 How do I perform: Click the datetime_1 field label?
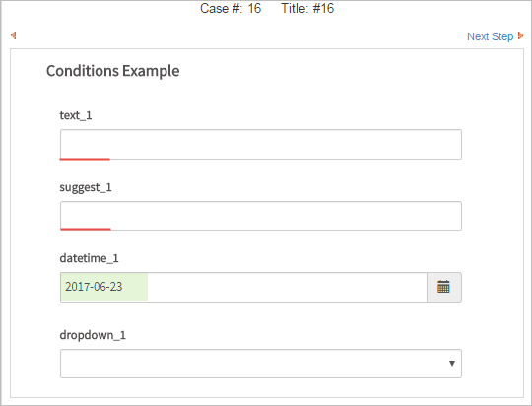pos(89,258)
